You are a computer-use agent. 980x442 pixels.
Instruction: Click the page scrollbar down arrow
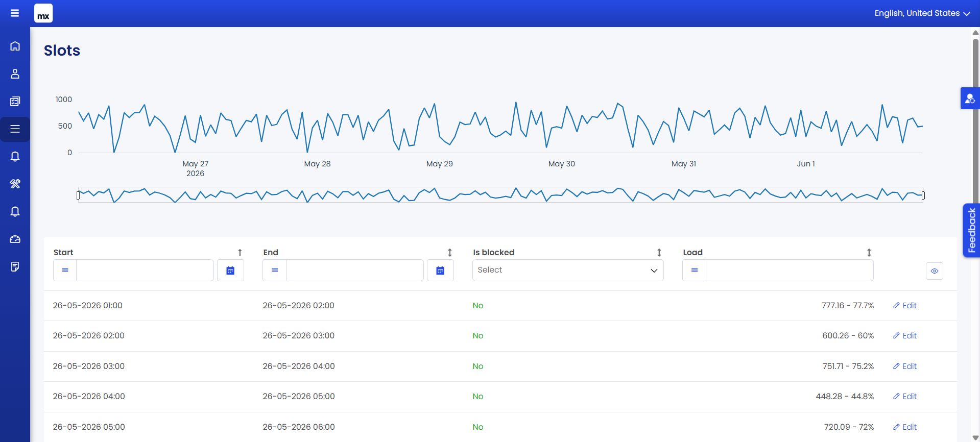tap(975, 438)
